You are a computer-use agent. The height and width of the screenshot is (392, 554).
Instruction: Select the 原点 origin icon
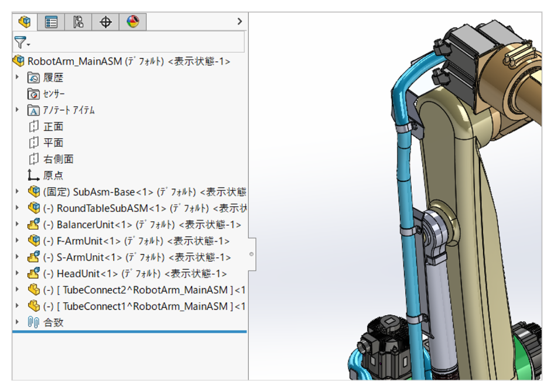point(33,176)
